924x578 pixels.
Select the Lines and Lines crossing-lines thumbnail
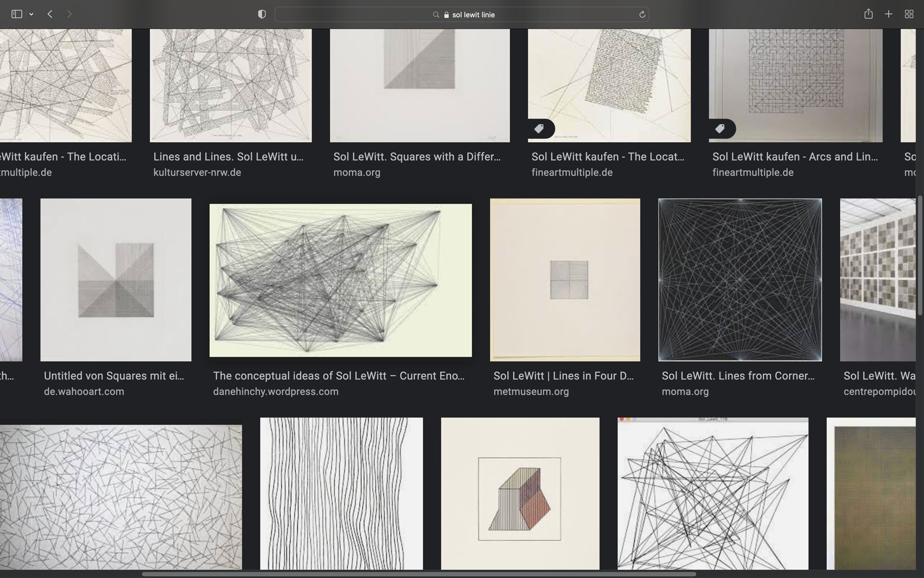click(x=231, y=85)
